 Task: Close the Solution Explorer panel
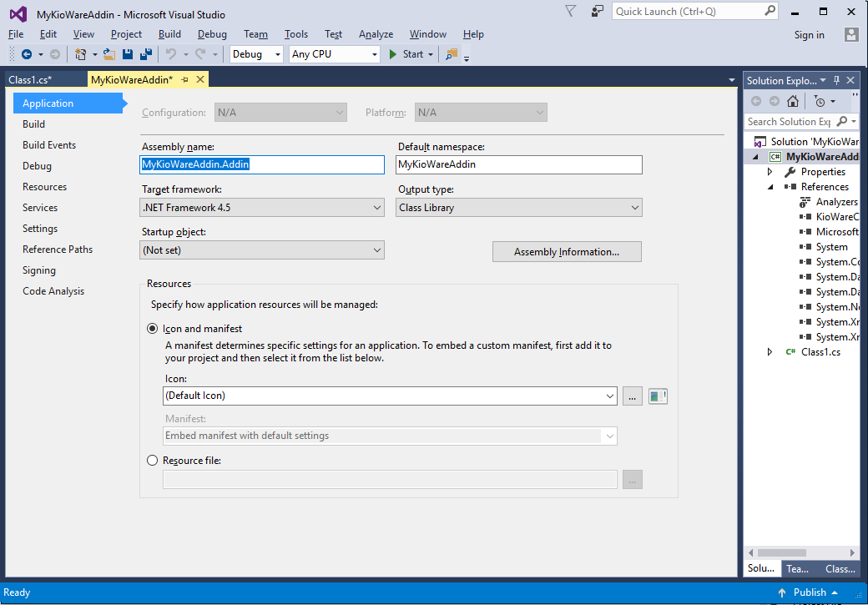[850, 80]
